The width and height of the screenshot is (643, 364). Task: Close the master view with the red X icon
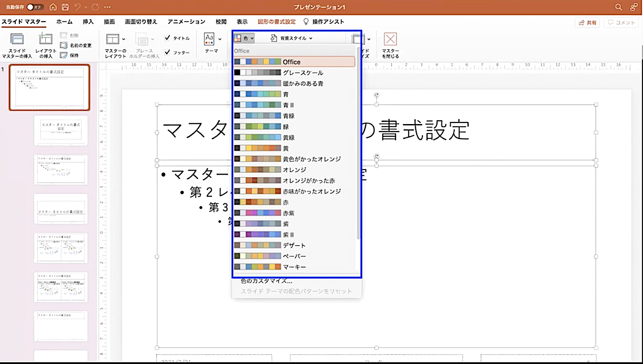tap(390, 40)
